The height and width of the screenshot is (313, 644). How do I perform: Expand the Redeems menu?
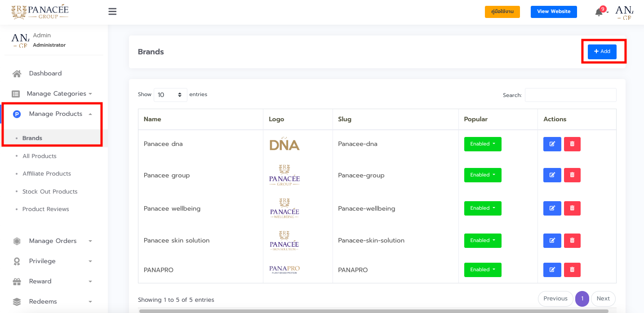[43, 302]
